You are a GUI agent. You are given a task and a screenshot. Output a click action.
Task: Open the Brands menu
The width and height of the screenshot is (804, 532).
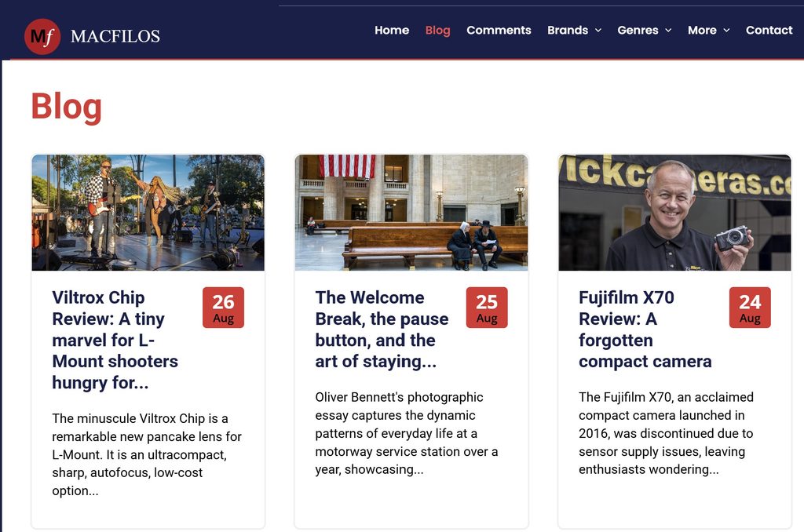coord(568,31)
